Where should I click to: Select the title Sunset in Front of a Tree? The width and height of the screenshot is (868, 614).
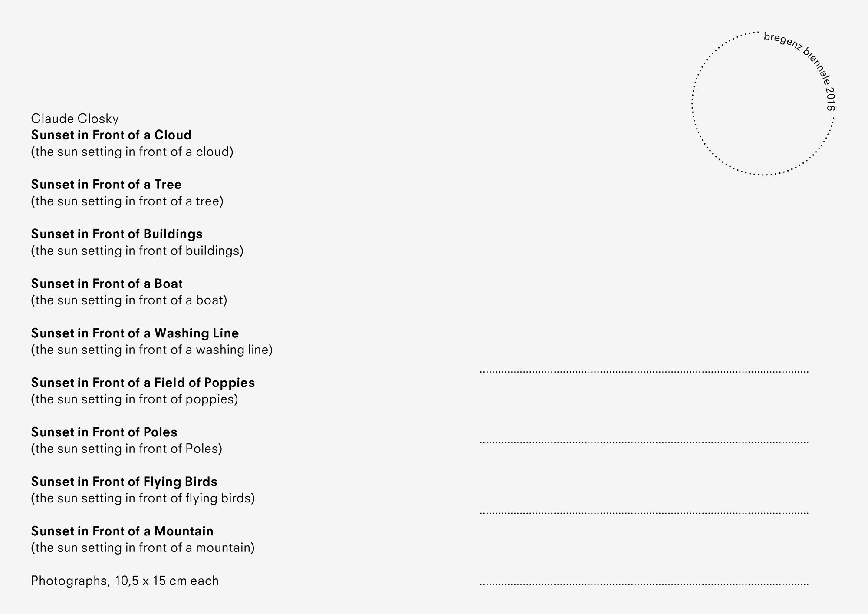coord(106,185)
